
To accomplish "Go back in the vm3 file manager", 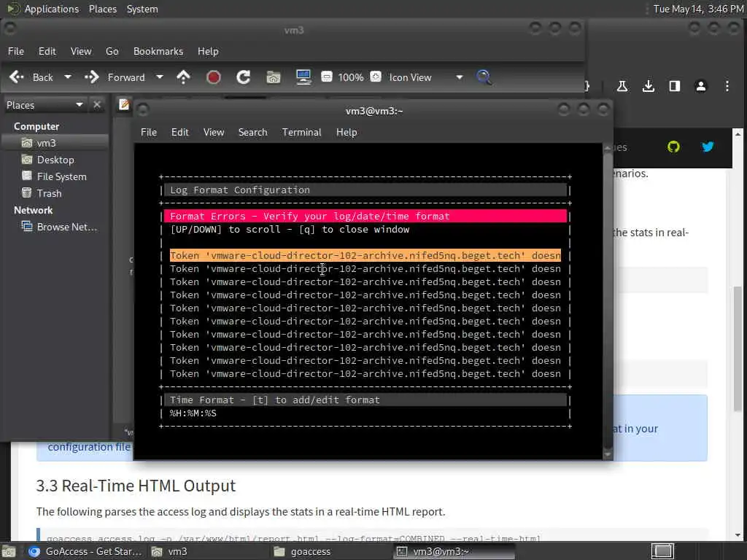I will point(31,77).
